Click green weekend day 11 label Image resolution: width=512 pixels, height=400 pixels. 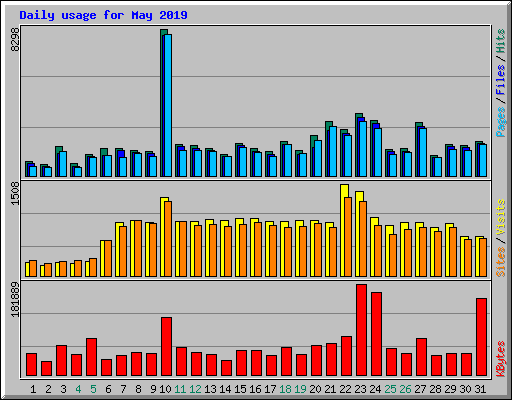180,389
